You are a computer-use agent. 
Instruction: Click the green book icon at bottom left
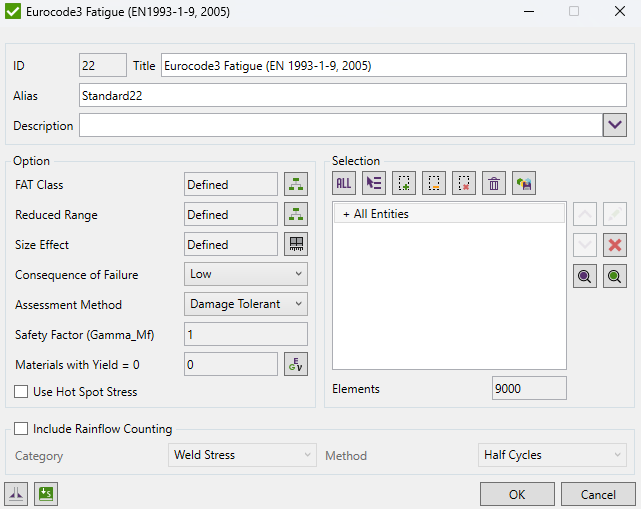click(x=45, y=494)
